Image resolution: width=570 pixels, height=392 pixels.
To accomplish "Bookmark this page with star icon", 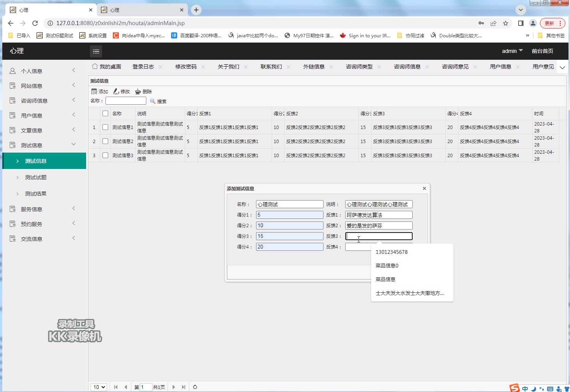I will (506, 23).
